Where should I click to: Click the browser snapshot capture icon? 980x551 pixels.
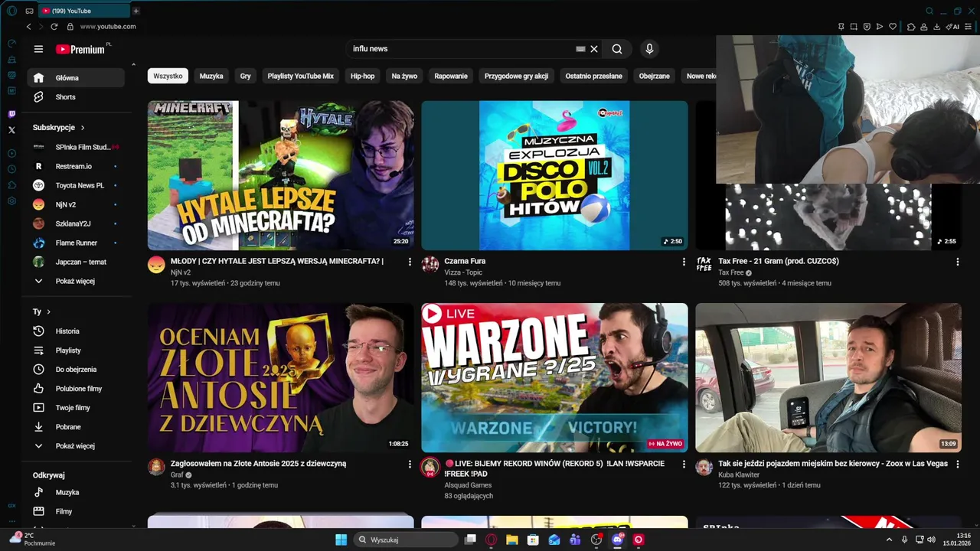(854, 27)
